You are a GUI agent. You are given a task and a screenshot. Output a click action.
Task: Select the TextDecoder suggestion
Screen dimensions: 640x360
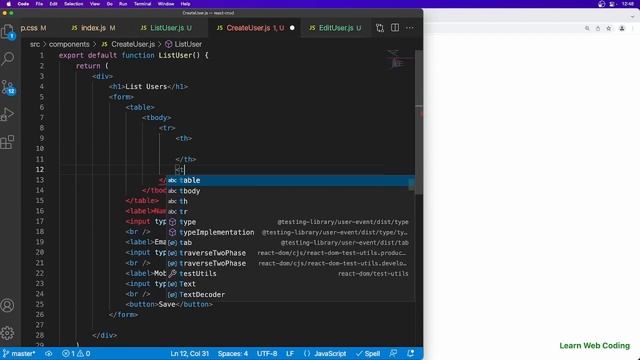(x=290, y=295)
